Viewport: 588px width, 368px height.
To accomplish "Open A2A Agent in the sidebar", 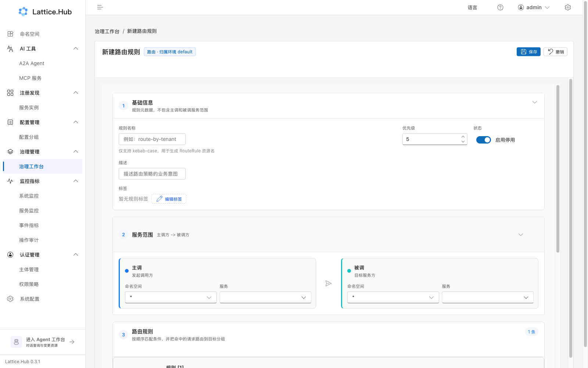I will (x=43, y=63).
